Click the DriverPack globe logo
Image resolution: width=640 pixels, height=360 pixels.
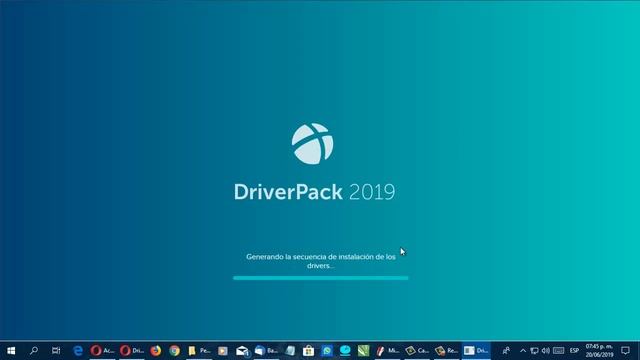312,144
